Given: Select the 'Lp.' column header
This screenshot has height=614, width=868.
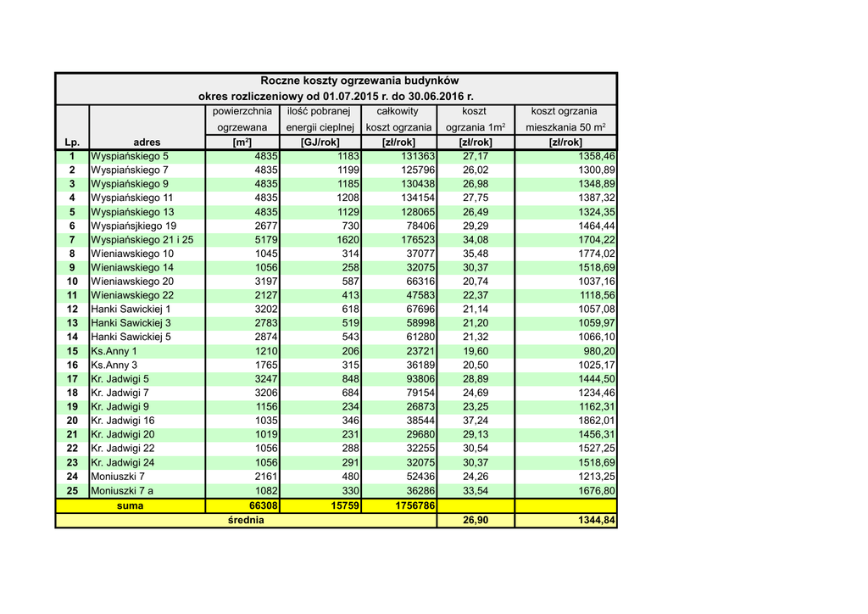Looking at the screenshot, I should point(72,142).
